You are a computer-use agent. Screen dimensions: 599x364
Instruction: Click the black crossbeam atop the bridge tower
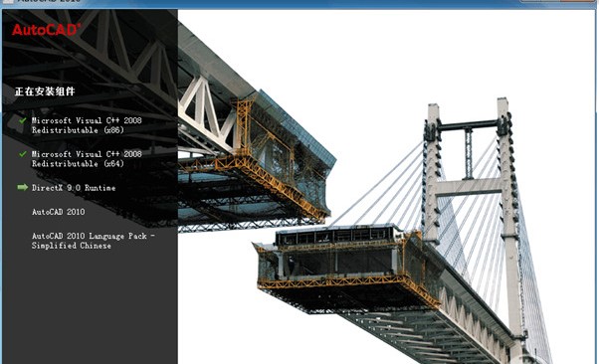(469, 125)
